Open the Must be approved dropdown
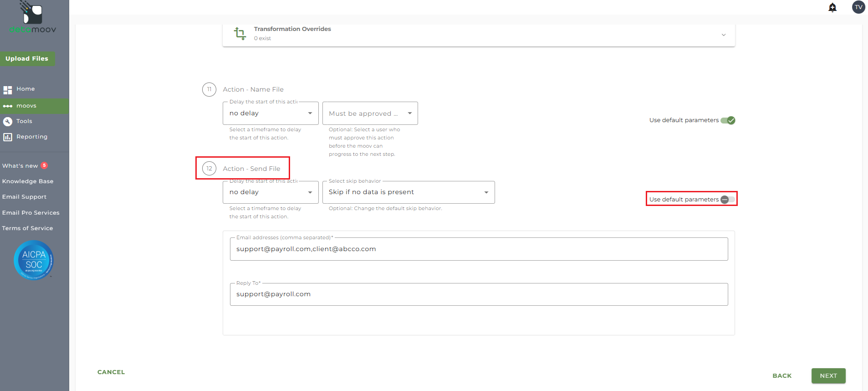 click(370, 113)
